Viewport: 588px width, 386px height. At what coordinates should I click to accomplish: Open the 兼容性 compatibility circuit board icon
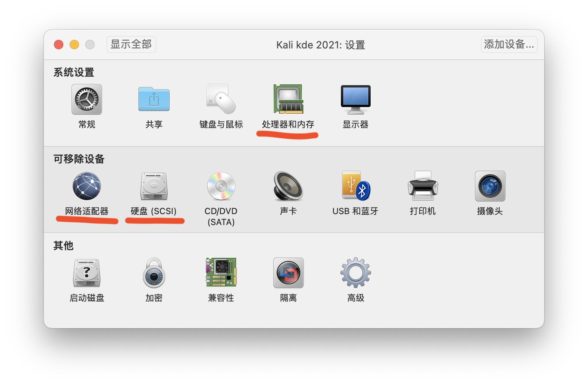tap(221, 273)
